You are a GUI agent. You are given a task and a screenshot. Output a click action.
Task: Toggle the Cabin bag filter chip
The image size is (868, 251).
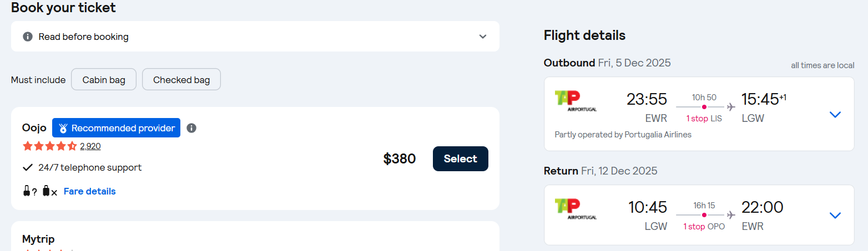[x=104, y=80]
